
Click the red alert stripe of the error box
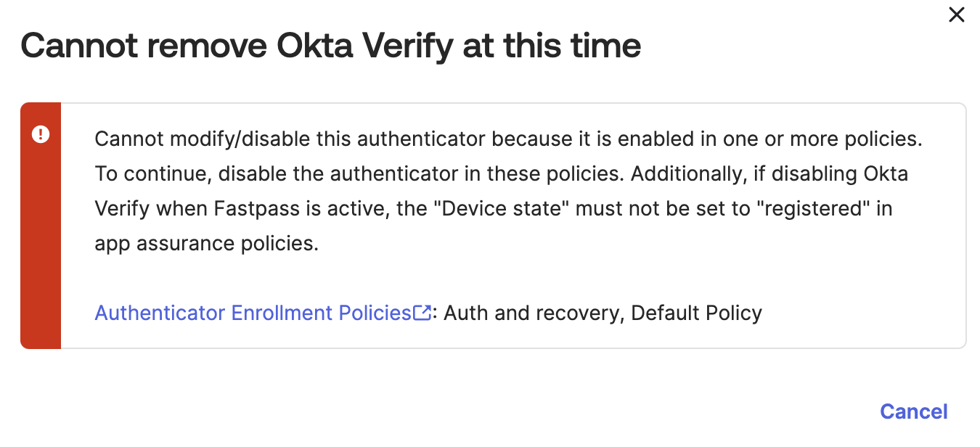[41, 239]
